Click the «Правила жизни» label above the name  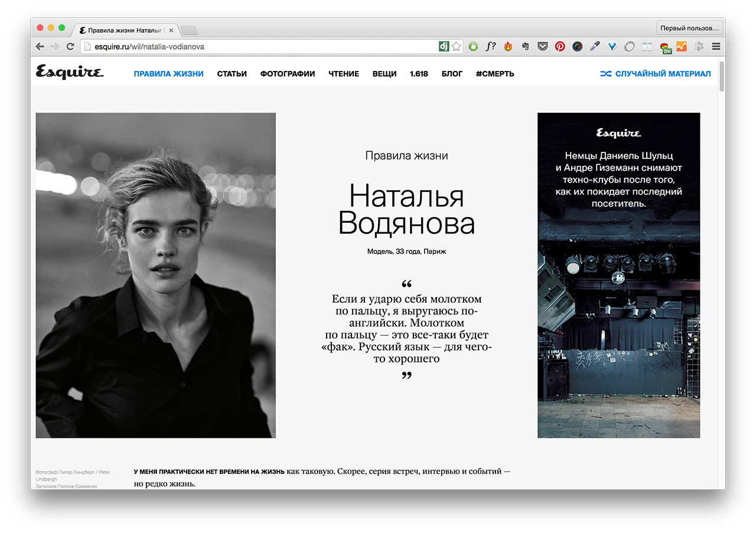point(406,156)
